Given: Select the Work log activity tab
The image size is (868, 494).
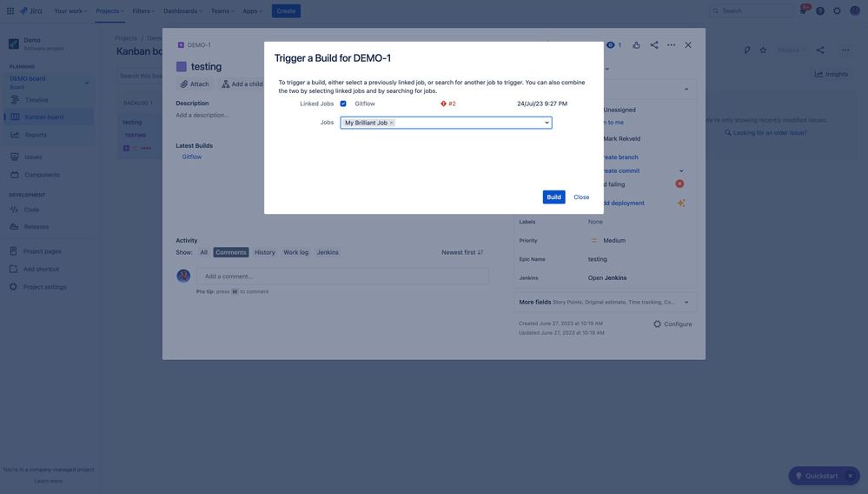Looking at the screenshot, I should tap(295, 252).
